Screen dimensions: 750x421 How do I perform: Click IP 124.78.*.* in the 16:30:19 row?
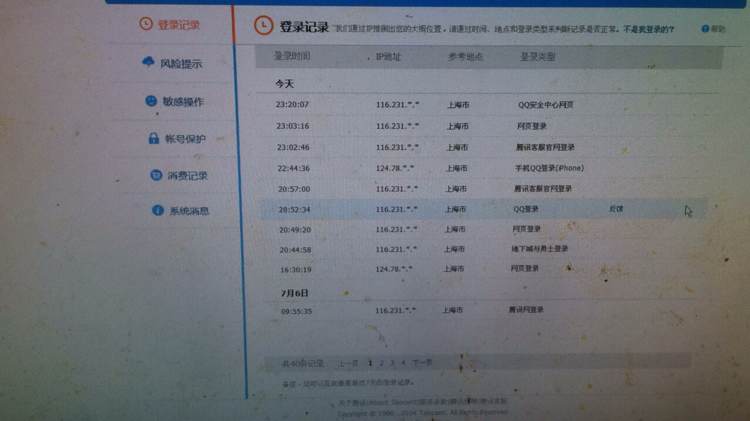[x=394, y=269]
